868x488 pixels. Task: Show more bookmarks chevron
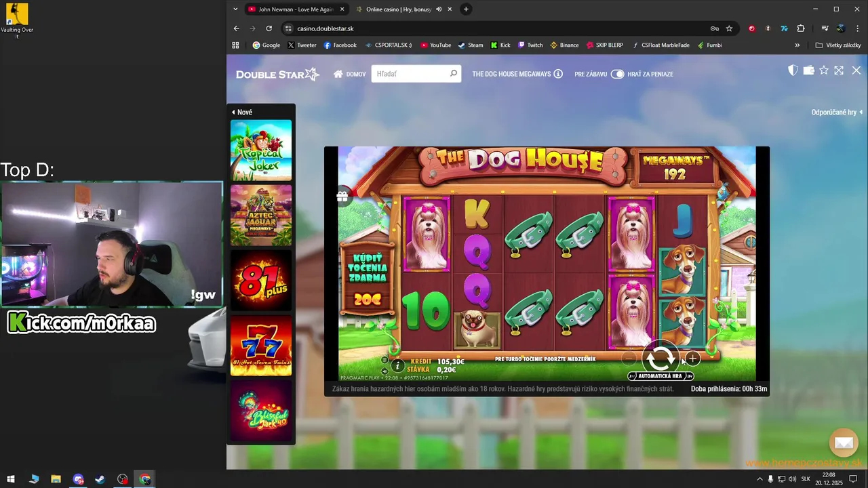[797, 45]
